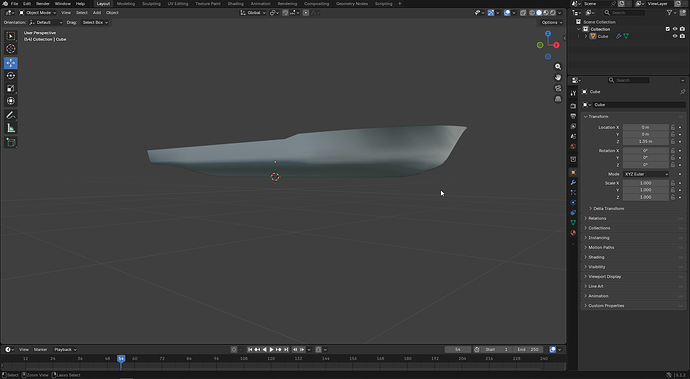The height and width of the screenshot is (379, 690).
Task: Toggle Collection exclude checkbox in outliner
Action: point(668,29)
